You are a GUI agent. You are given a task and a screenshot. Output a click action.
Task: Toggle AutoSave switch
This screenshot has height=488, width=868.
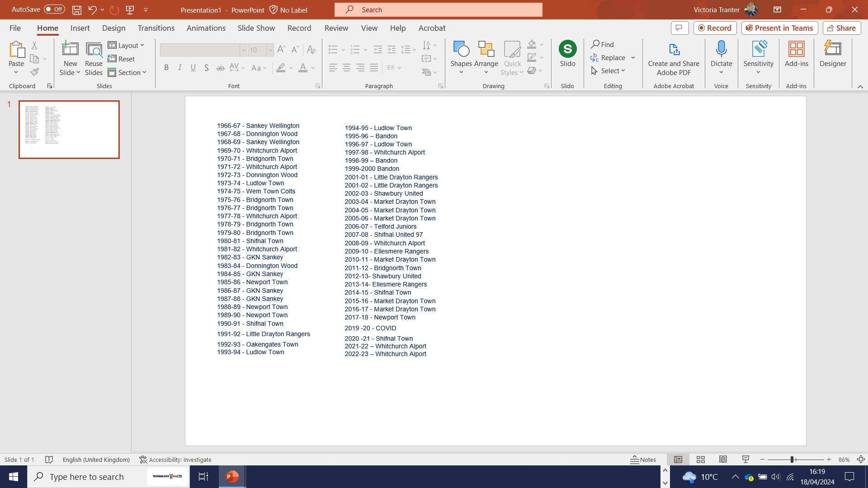[54, 9]
